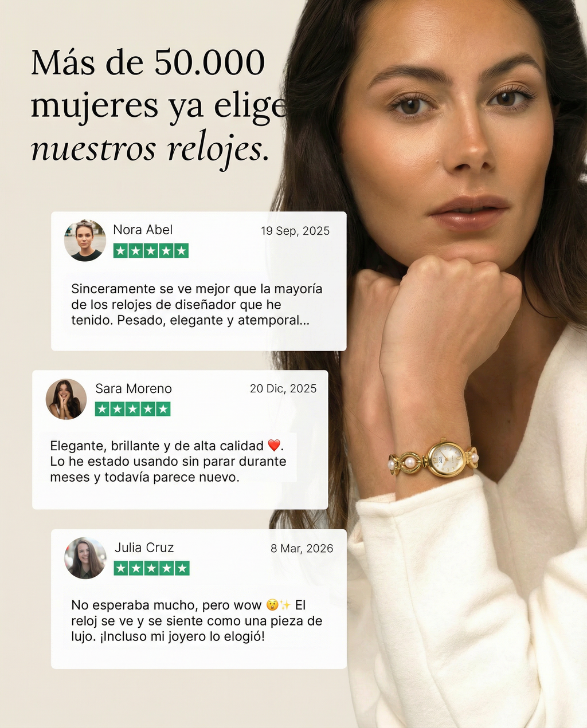Click the italic 'nuestros relojes' text
The height and width of the screenshot is (728, 587).
coord(150,150)
